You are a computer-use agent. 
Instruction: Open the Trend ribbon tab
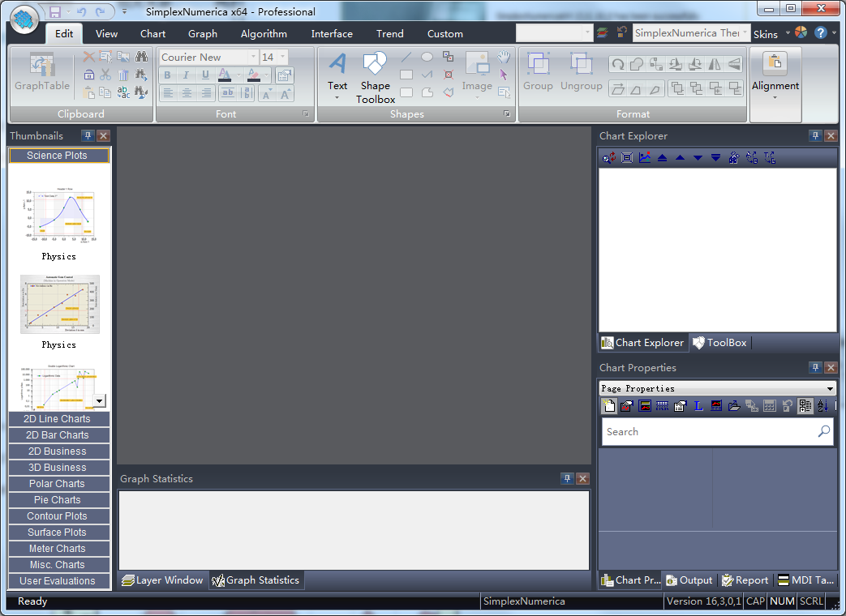pos(389,33)
